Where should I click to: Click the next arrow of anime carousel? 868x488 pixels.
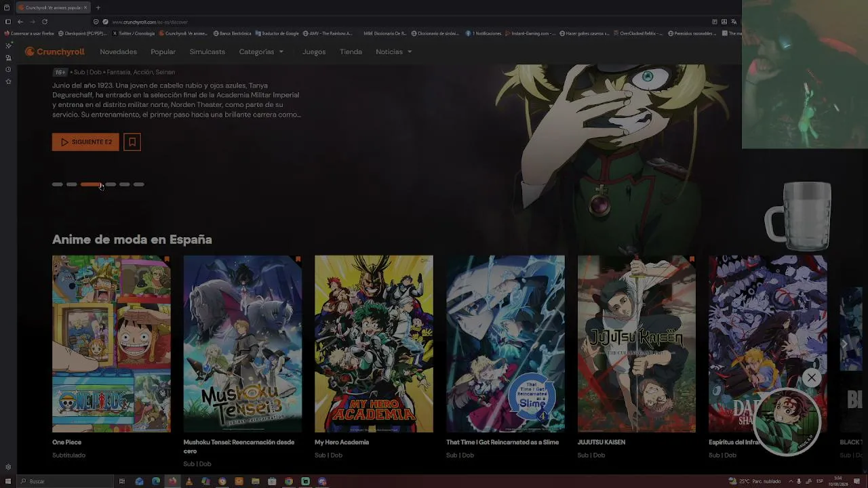844,344
